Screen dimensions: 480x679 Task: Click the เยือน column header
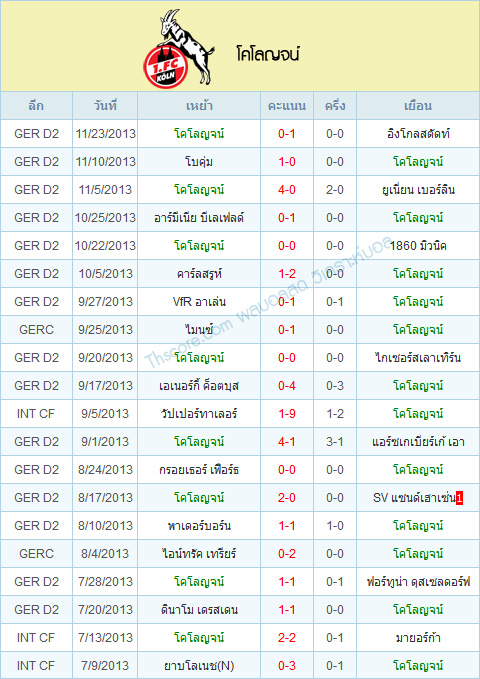(x=418, y=106)
